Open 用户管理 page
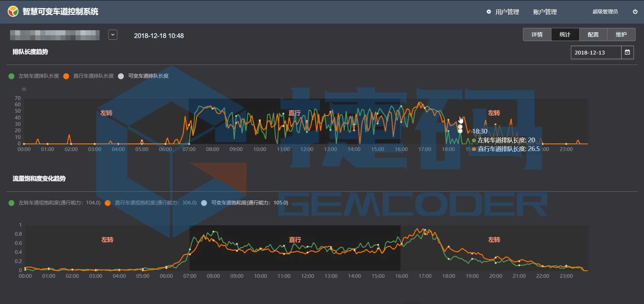 tap(507, 12)
